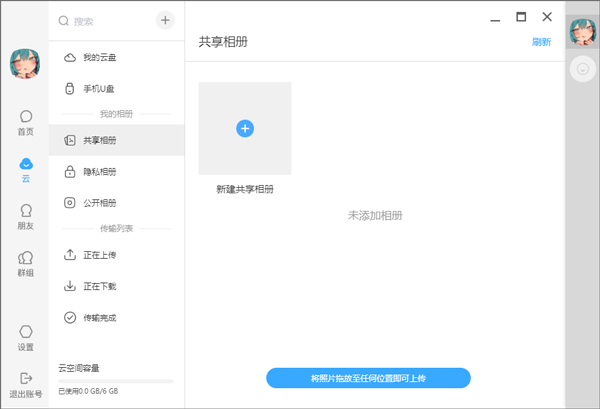Open the 群组 groups tab
The height and width of the screenshot is (409, 600).
(26, 264)
